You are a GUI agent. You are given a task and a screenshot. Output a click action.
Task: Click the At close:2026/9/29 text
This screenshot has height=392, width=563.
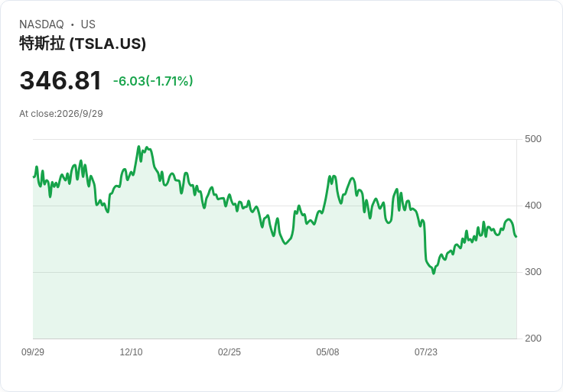pos(61,114)
